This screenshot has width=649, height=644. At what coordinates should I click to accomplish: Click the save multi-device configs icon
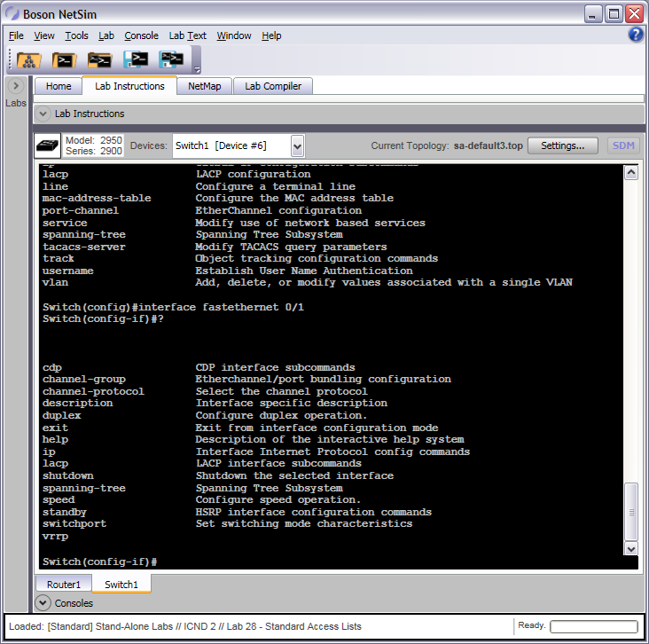[x=171, y=59]
